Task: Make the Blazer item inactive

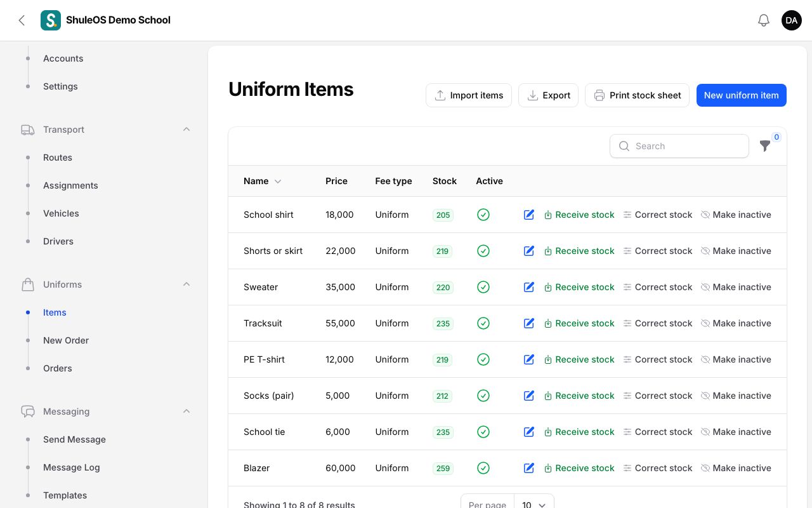Action: pyautogui.click(x=736, y=468)
